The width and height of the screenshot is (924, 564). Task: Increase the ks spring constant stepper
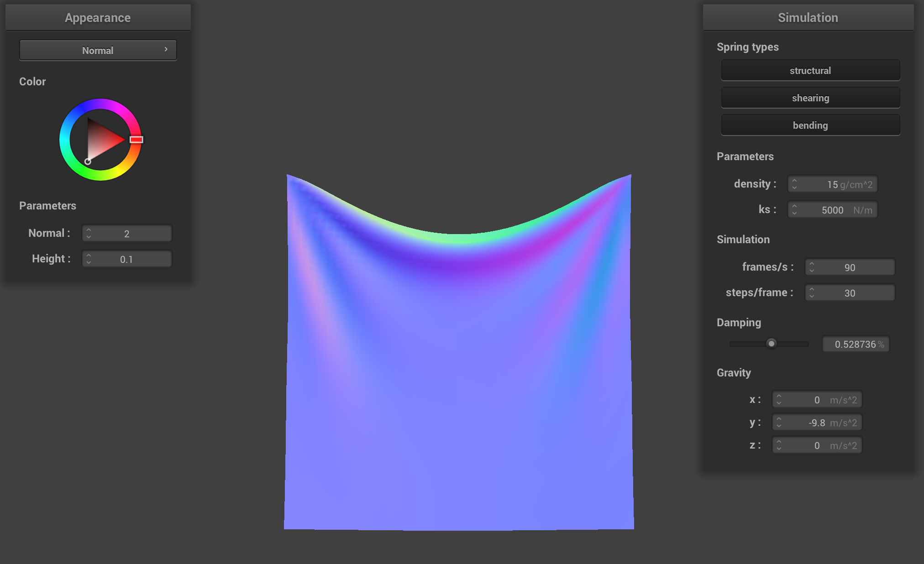tap(794, 206)
